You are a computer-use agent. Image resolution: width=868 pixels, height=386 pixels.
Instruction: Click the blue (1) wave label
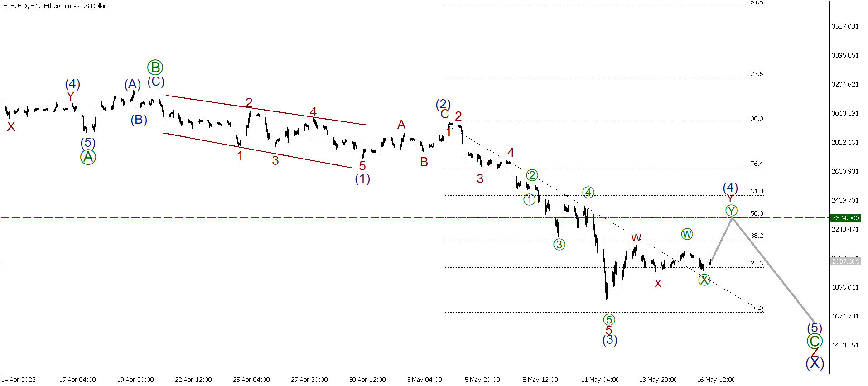[362, 179]
